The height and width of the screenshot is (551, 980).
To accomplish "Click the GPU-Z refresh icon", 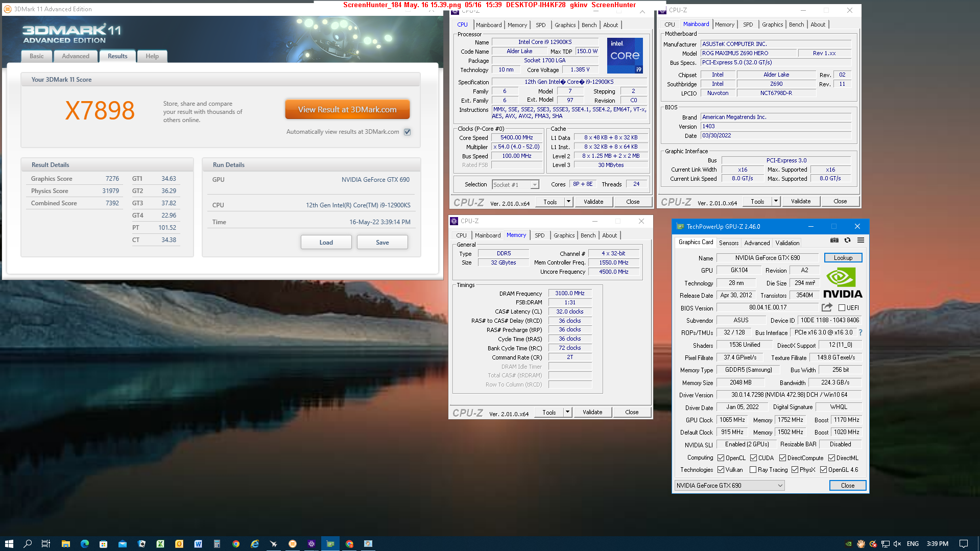I will (x=847, y=240).
